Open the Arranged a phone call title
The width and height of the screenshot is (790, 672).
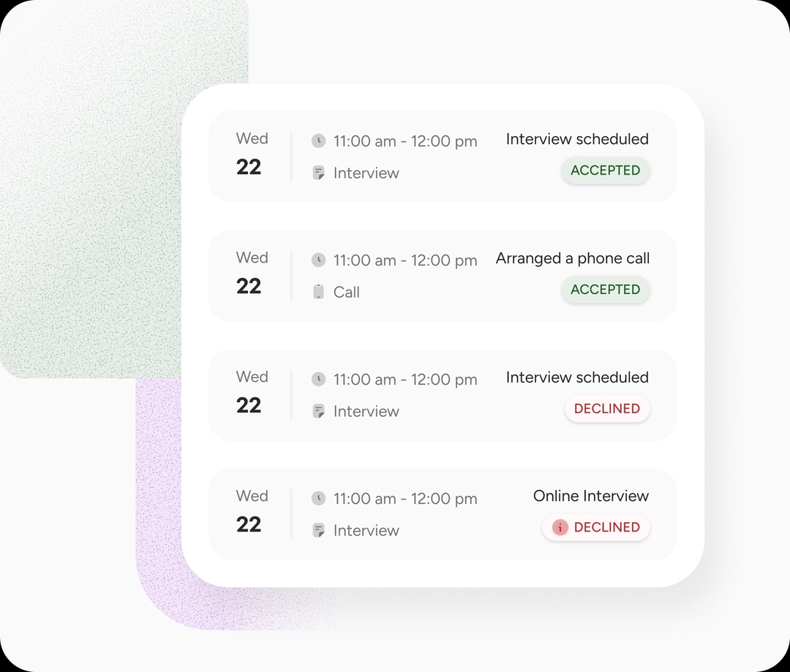pos(572,258)
